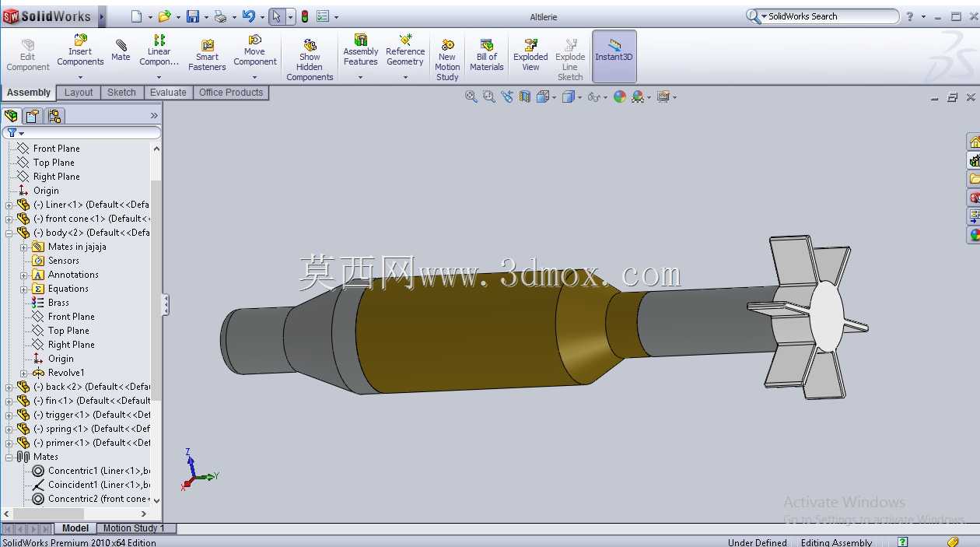Select Linear Component Pattern tool
Image resolution: width=980 pixels, height=547 pixels.
click(x=159, y=51)
